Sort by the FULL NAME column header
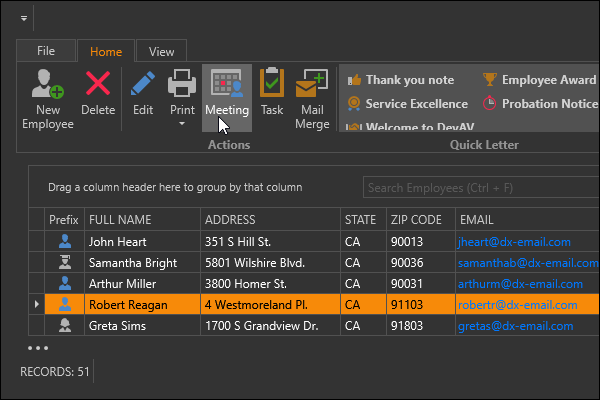600x400 pixels. (141, 219)
